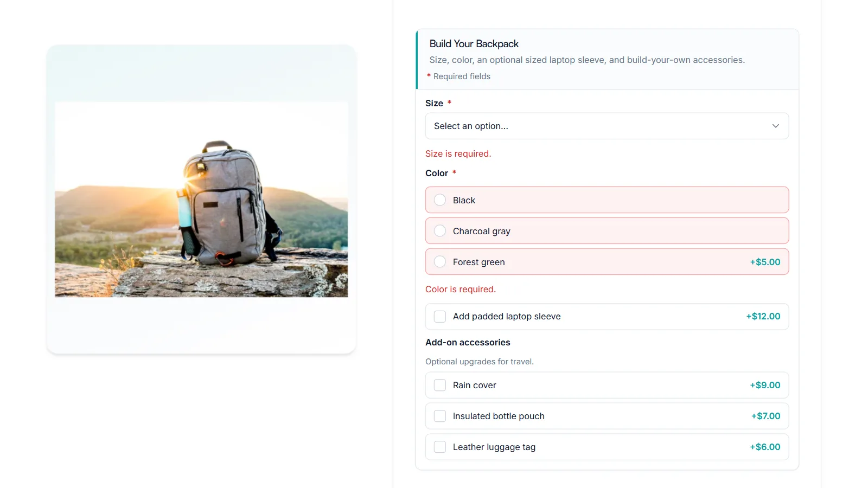Enable Add padded laptop sleeve
The width and height of the screenshot is (868, 488).
click(x=607, y=317)
